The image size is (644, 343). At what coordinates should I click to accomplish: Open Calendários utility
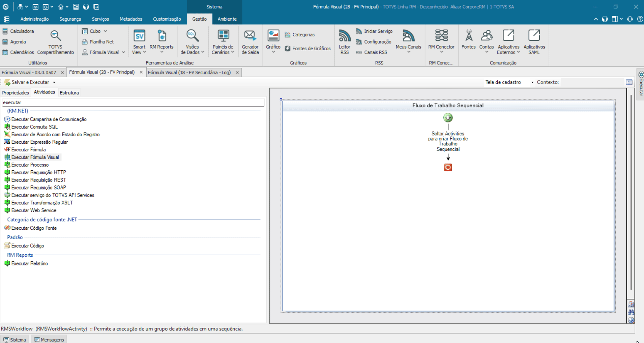pos(18,52)
